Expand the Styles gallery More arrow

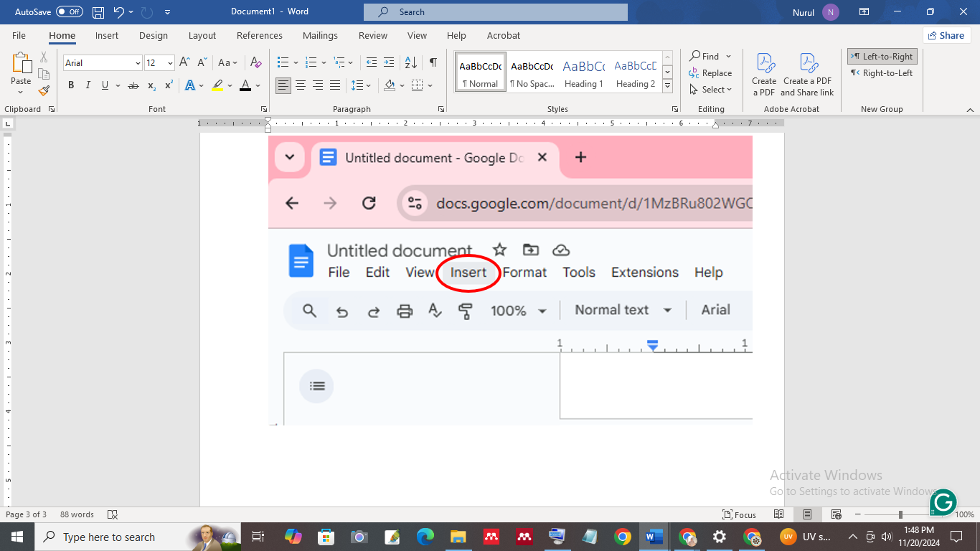667,85
